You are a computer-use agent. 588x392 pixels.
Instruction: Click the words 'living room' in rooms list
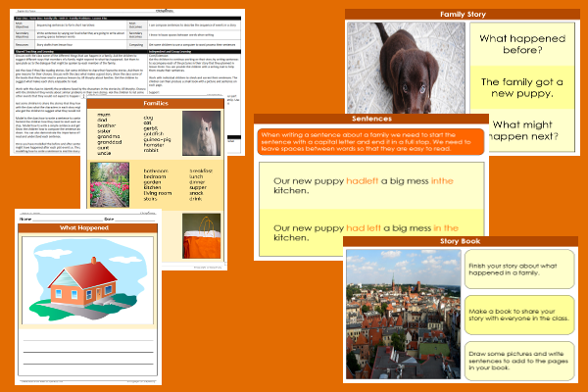click(158, 193)
